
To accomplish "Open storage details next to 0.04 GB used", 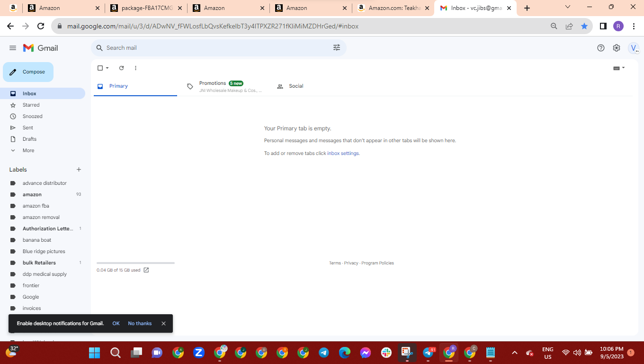I will (x=146, y=270).
